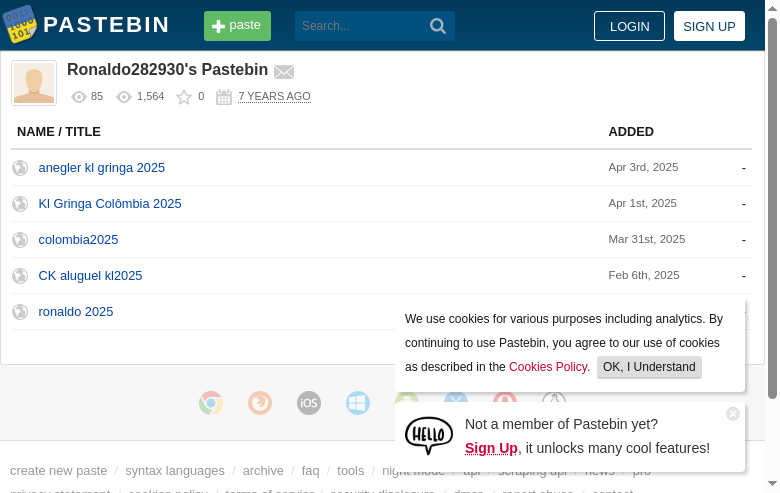The height and width of the screenshot is (493, 780).
Task: Click the scrollbar down arrow
Action: 773,484
